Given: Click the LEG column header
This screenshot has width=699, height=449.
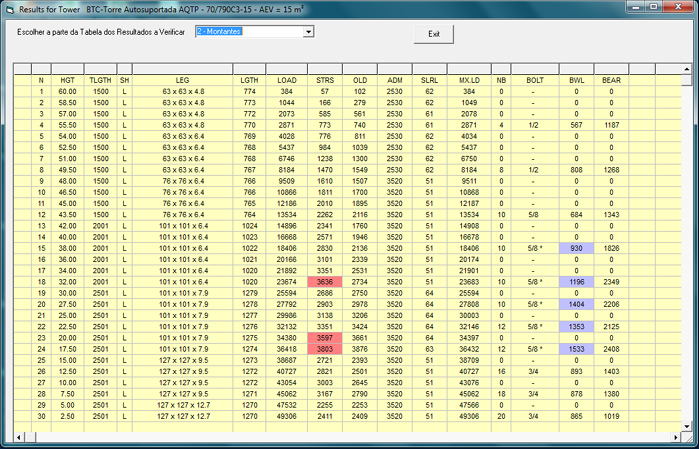Looking at the screenshot, I should [183, 79].
